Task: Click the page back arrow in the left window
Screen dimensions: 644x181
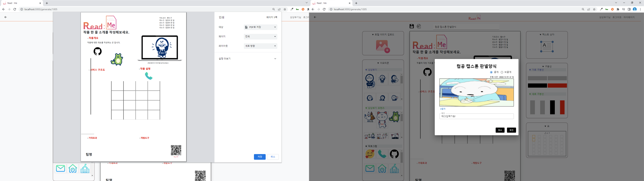Action: pyautogui.click(x=6, y=17)
